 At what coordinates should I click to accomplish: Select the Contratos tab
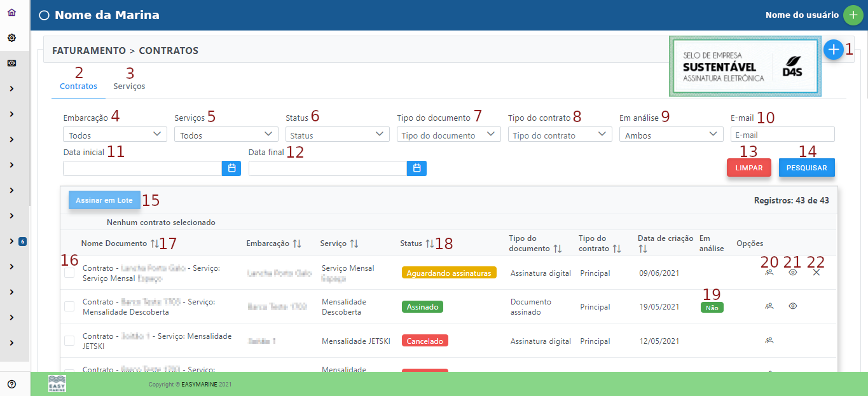pyautogui.click(x=78, y=86)
